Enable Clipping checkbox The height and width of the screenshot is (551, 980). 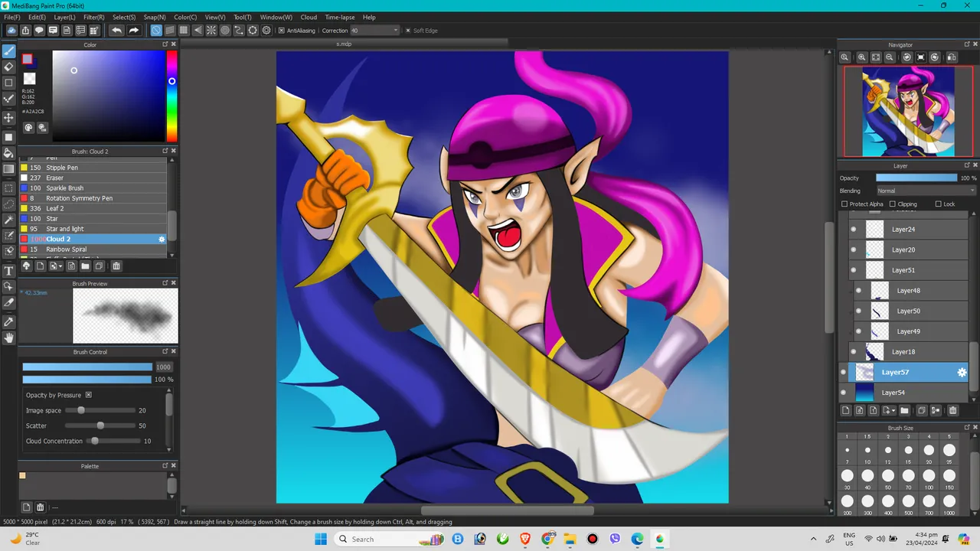point(892,204)
